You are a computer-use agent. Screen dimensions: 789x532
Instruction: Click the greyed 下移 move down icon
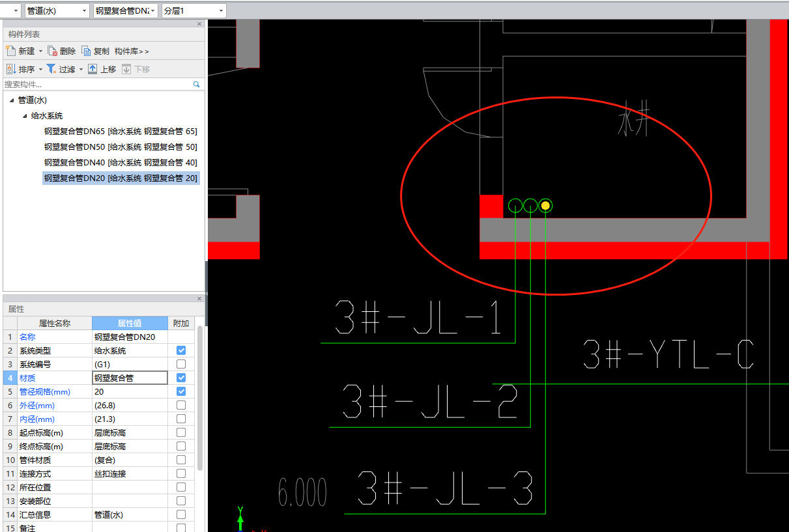[126, 69]
